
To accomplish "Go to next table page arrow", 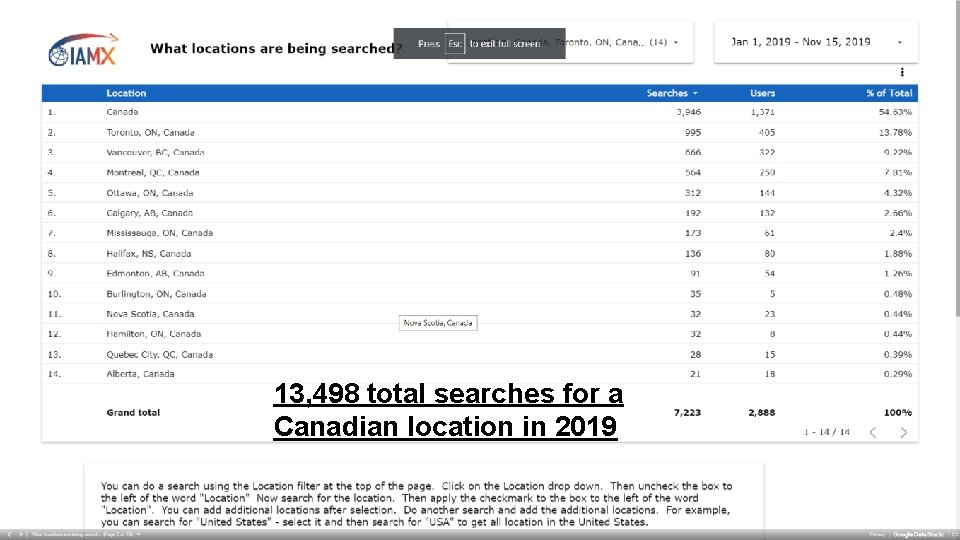I will click(x=904, y=432).
